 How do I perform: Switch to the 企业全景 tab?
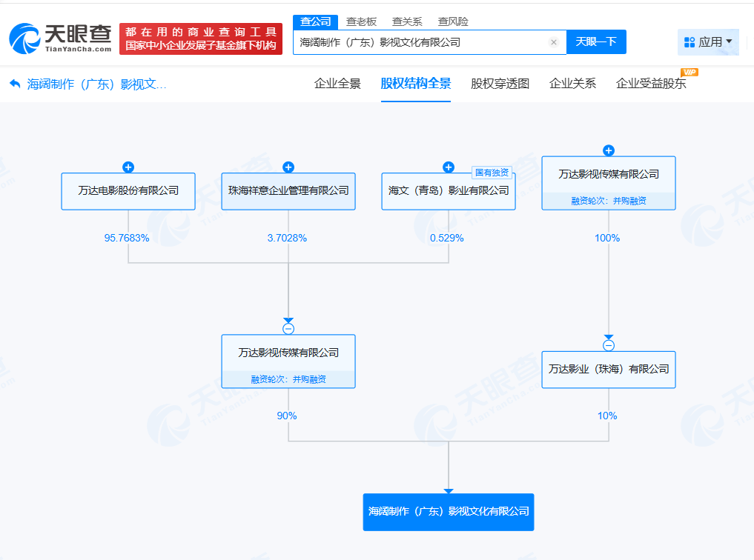tap(337, 84)
